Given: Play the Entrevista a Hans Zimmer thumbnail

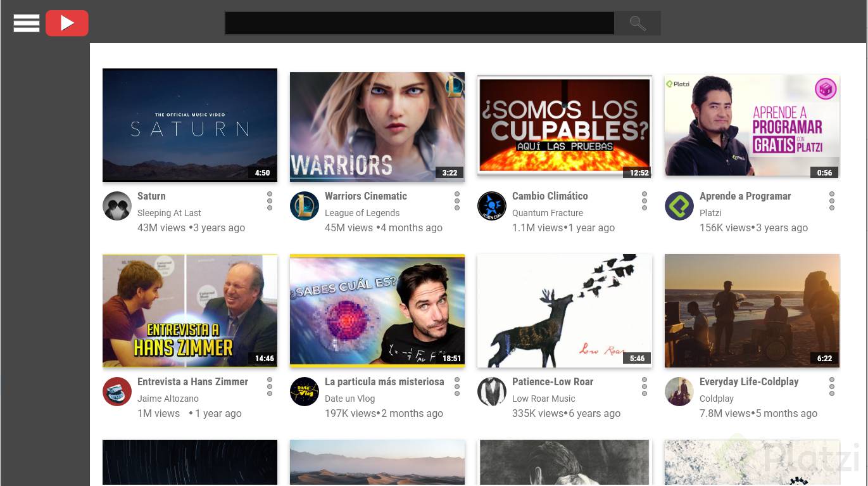Looking at the screenshot, I should click(x=190, y=310).
